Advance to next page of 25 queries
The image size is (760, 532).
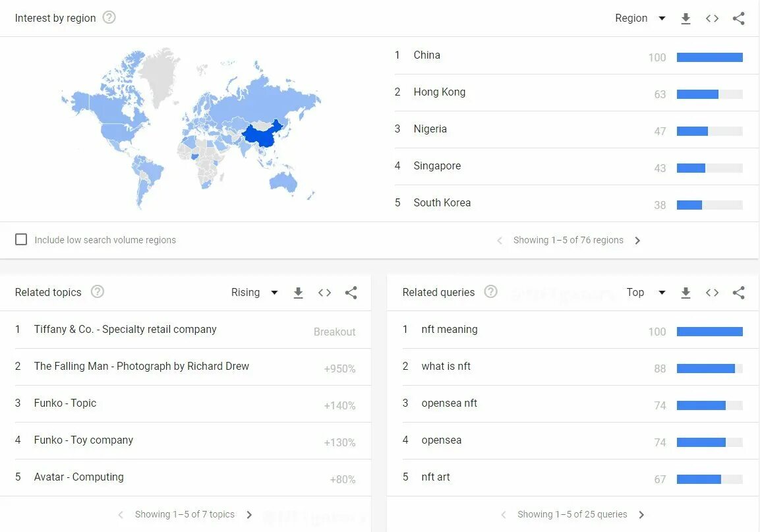click(x=641, y=515)
